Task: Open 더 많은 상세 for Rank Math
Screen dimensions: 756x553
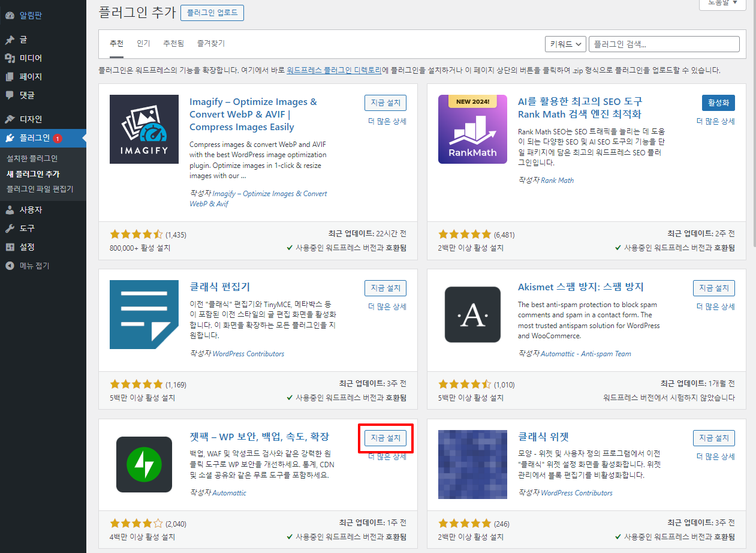Action: (x=716, y=121)
